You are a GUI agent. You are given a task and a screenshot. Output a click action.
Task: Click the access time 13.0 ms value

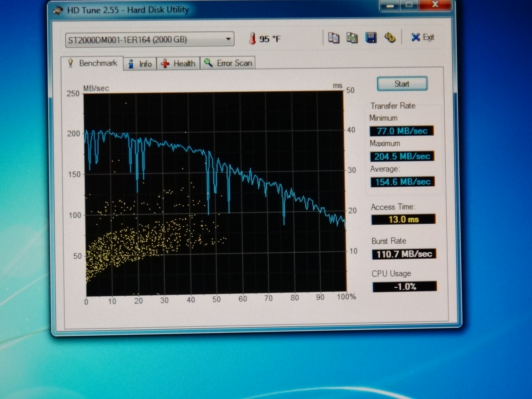[x=403, y=219]
